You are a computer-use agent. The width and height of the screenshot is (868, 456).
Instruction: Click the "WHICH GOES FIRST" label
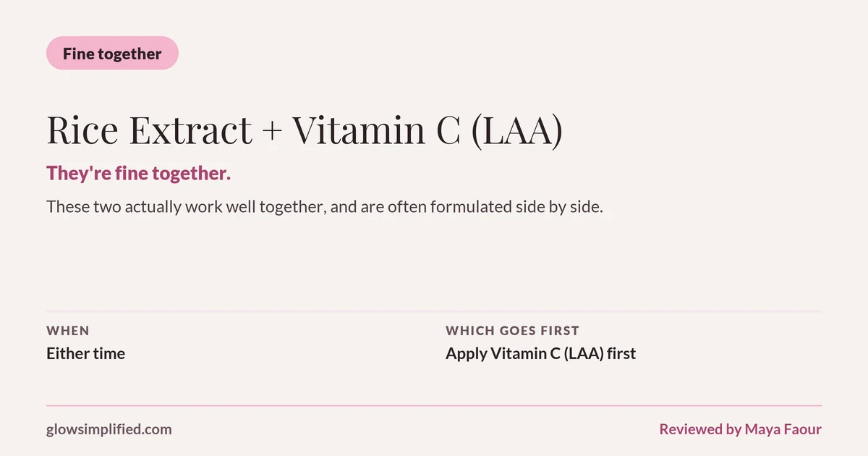tap(512, 331)
